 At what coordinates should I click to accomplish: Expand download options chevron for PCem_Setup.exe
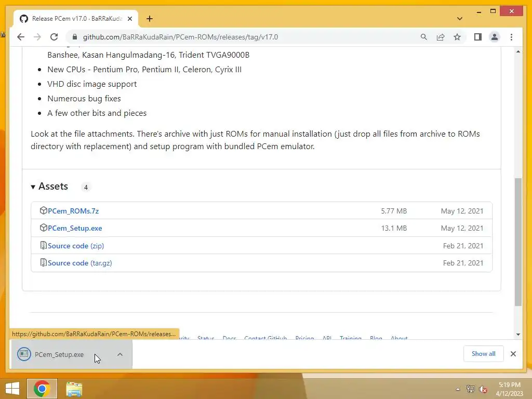pyautogui.click(x=120, y=354)
